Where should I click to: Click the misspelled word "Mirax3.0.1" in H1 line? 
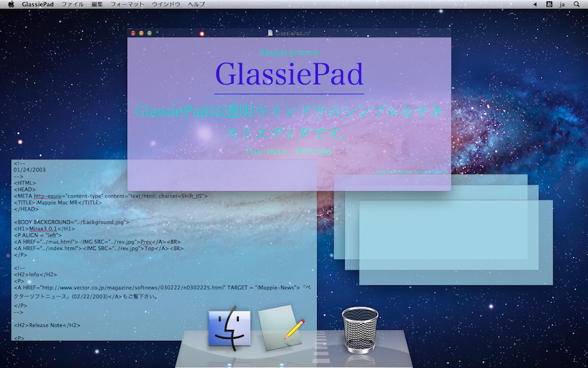coord(43,229)
